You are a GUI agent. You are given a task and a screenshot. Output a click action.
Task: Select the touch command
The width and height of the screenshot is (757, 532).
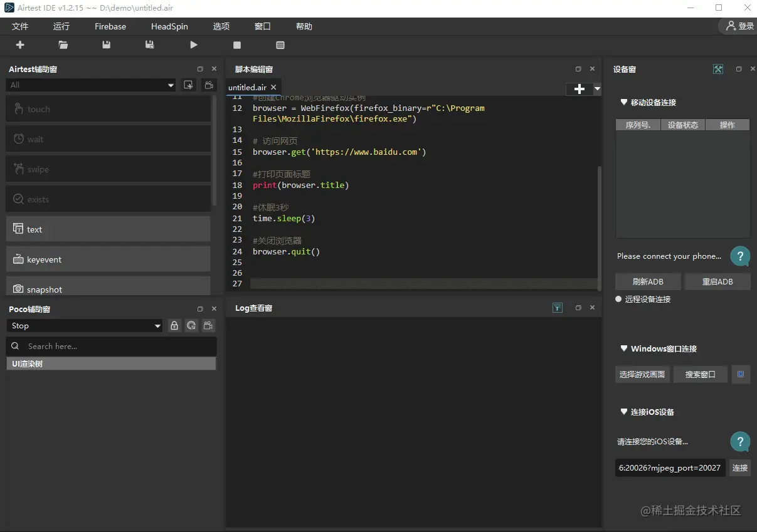(x=108, y=109)
